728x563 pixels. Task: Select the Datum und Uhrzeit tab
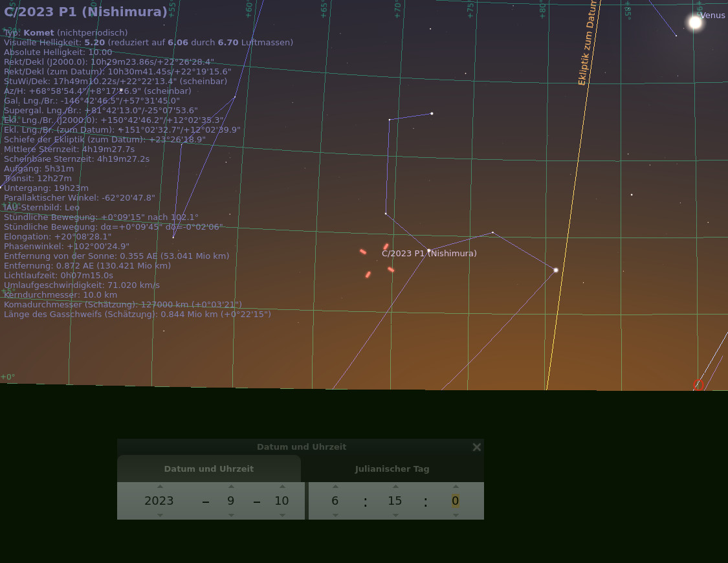[208, 469]
